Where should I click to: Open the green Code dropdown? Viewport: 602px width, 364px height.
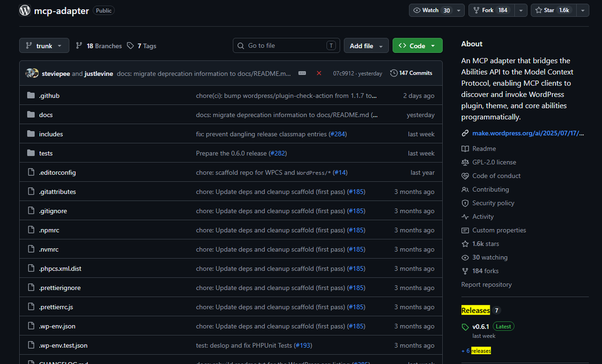(417, 45)
